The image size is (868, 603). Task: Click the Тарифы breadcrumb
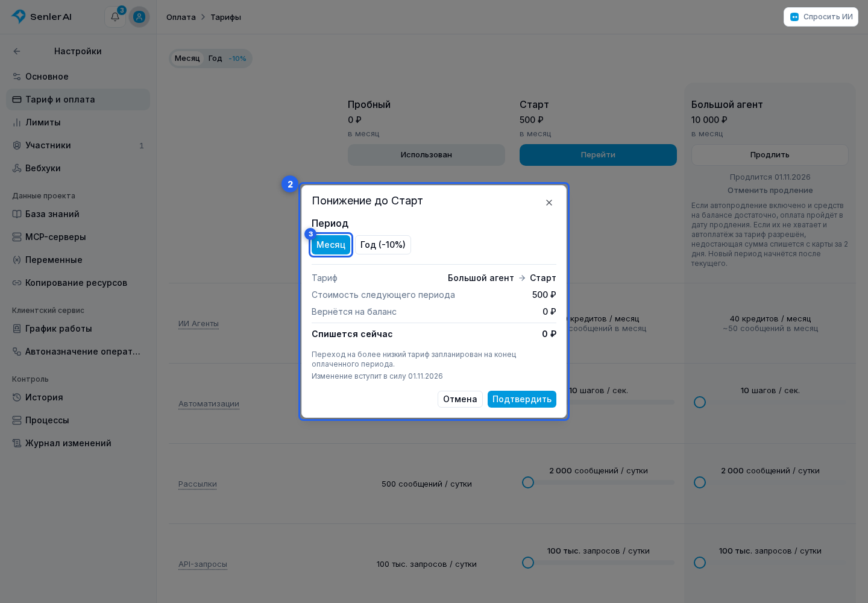pyautogui.click(x=225, y=17)
